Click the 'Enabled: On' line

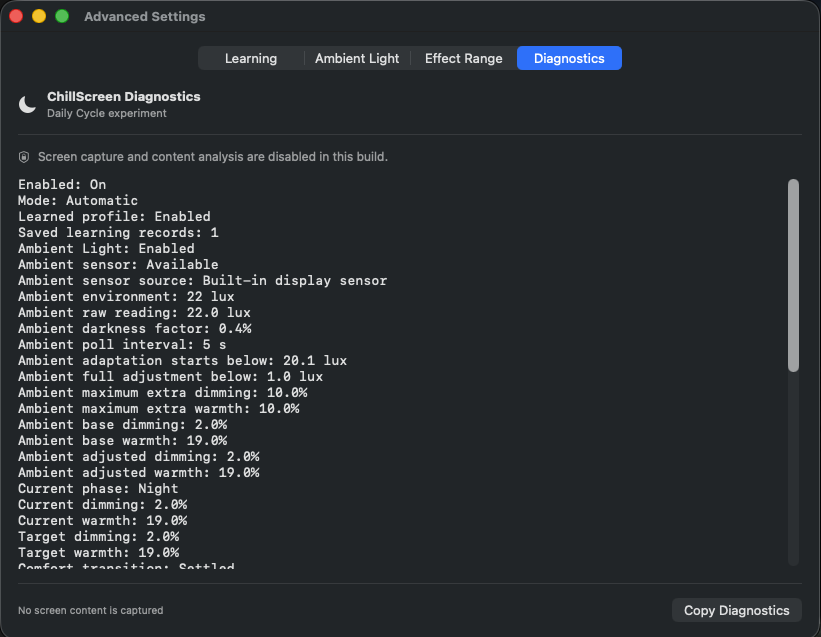(62, 184)
